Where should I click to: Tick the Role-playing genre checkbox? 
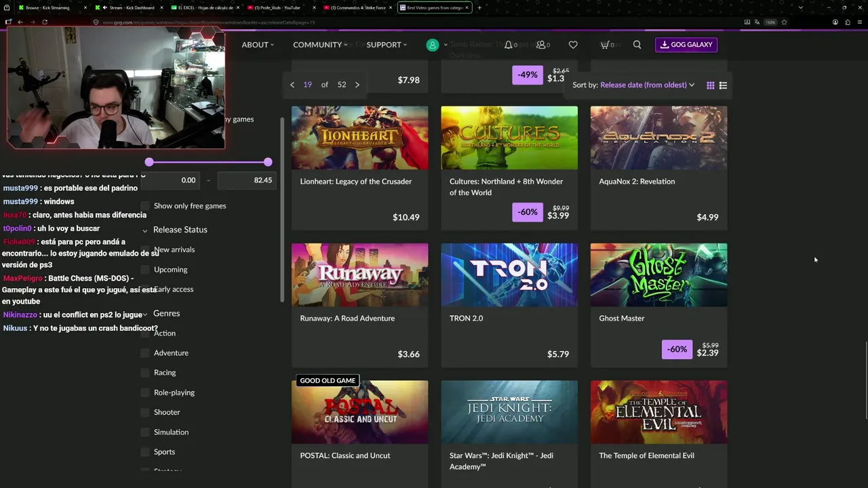pyautogui.click(x=144, y=392)
